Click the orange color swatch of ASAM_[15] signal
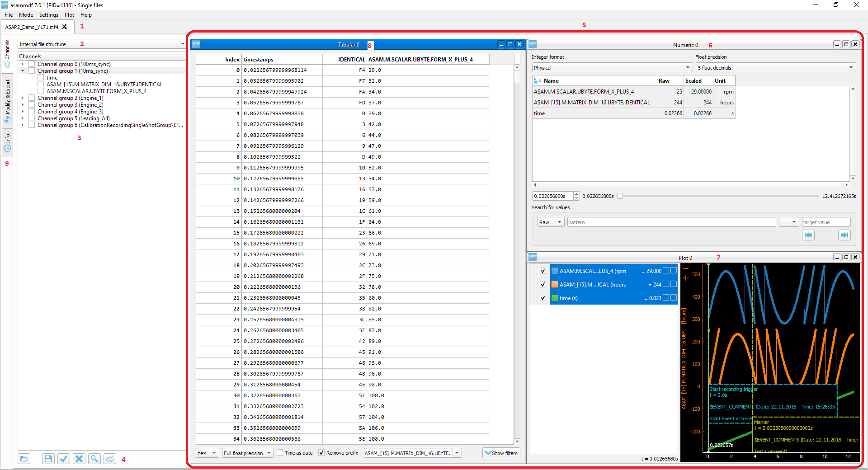868x470 pixels. click(x=555, y=285)
